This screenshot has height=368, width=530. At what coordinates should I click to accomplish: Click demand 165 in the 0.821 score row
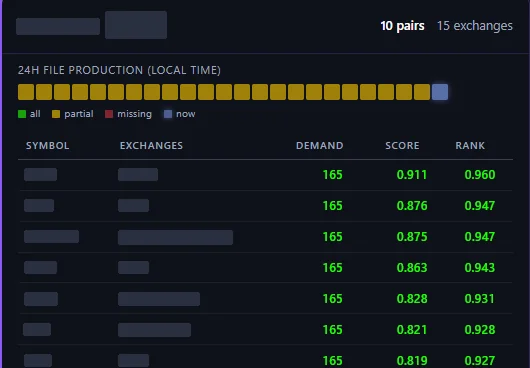click(333, 330)
